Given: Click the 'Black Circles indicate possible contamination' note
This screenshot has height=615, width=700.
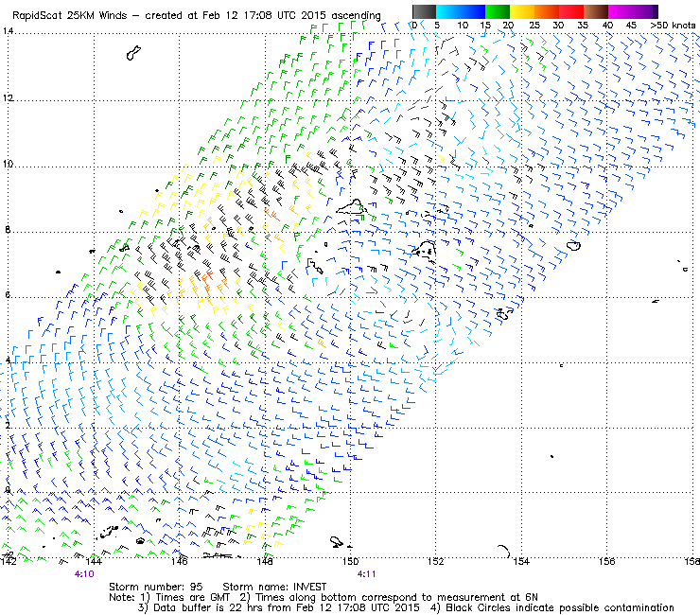Looking at the screenshot, I should 560,607.
